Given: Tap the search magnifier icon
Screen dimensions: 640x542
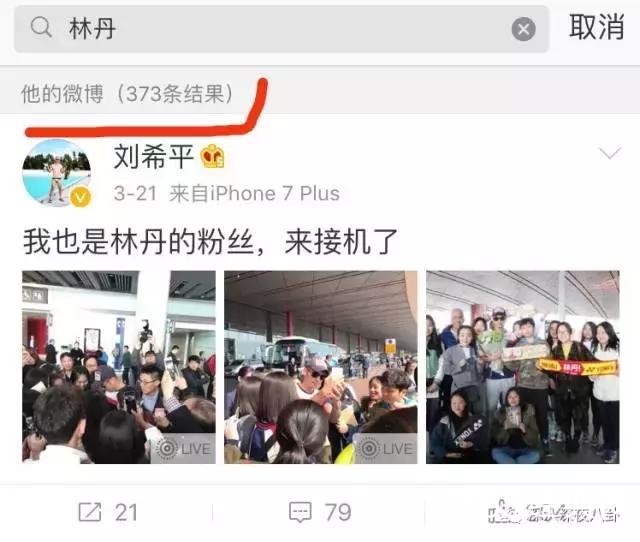Looking at the screenshot, I should (41, 27).
